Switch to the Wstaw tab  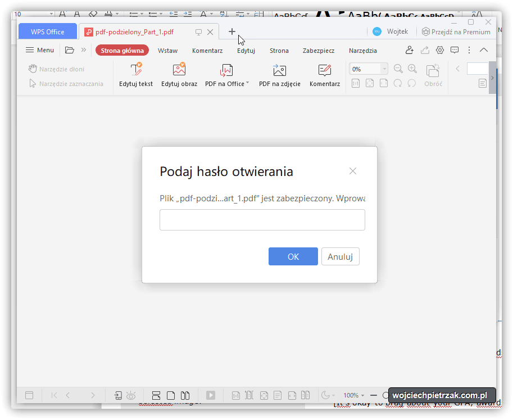(x=167, y=51)
